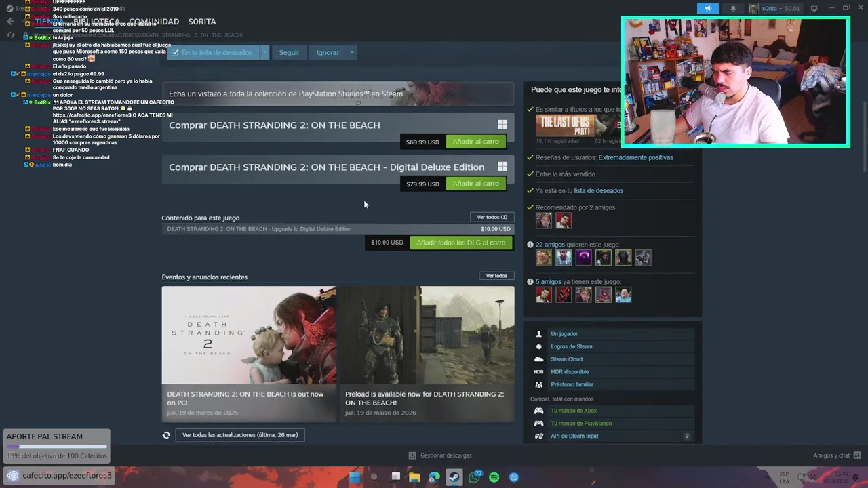Open the Upgrade to Digital Deluxe Edition DLC row

click(x=338, y=229)
